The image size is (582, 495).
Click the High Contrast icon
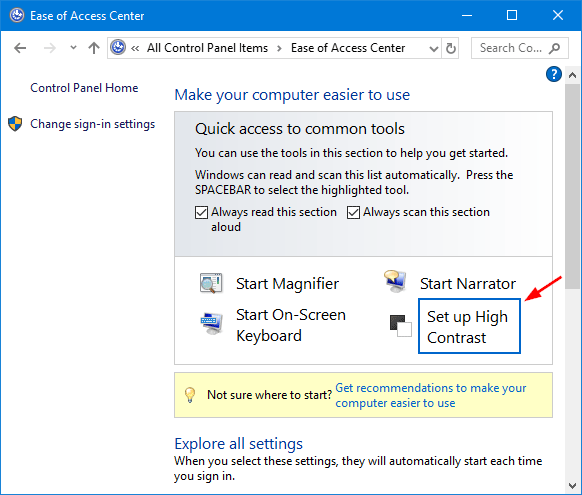click(400, 326)
